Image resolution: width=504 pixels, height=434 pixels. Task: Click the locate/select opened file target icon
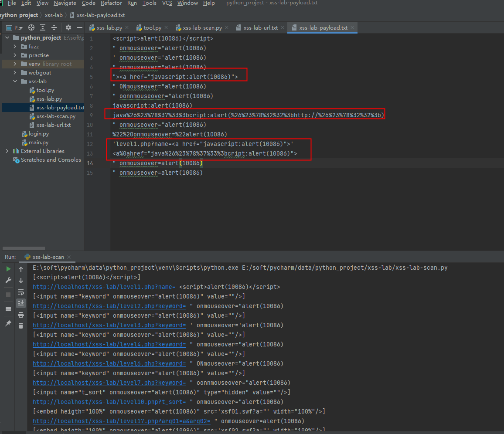pos(31,27)
